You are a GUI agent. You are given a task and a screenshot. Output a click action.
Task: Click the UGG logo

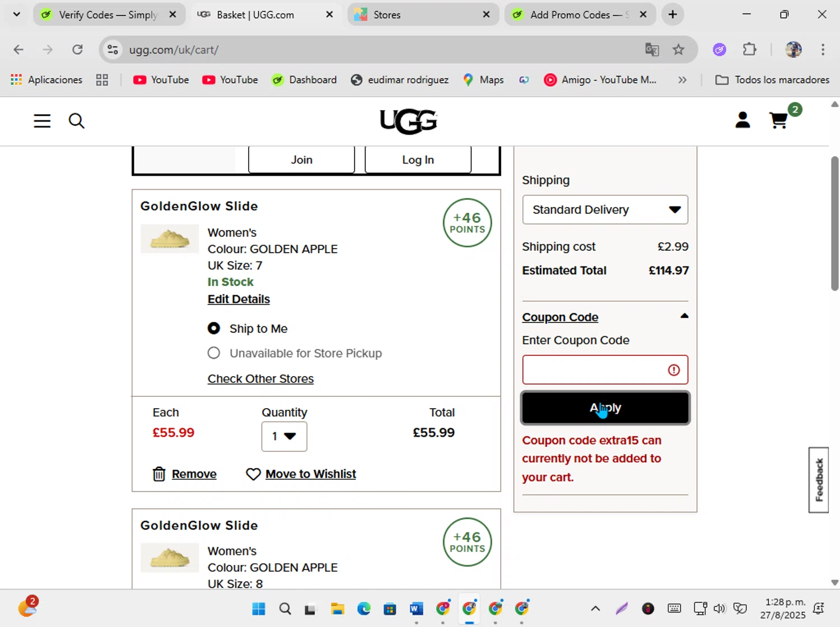408,121
